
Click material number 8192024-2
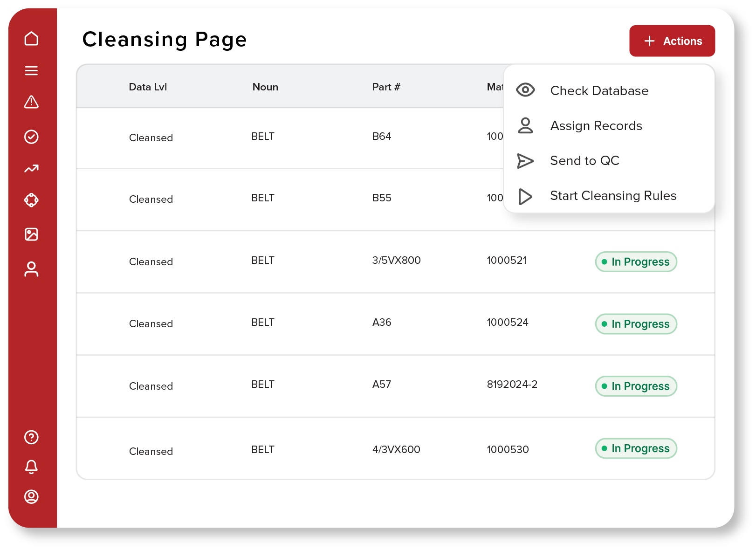tap(512, 385)
